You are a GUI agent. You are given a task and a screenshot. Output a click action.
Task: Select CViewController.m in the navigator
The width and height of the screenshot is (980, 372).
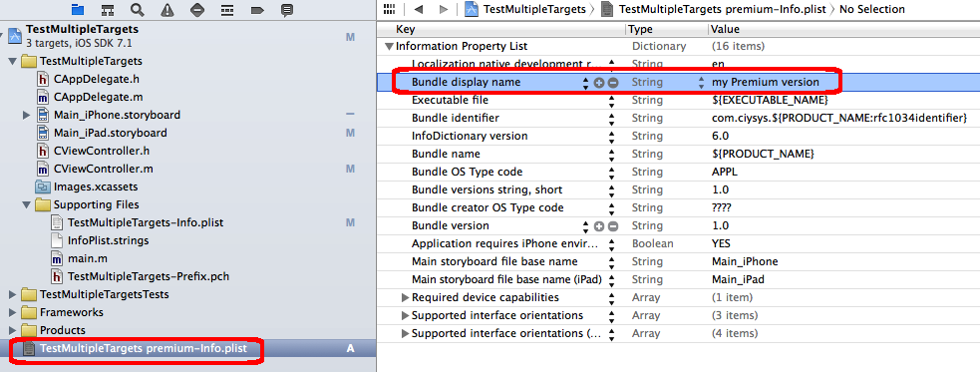[x=103, y=169]
